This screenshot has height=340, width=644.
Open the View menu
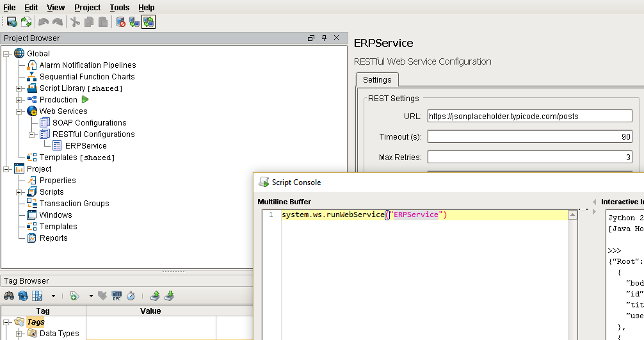pos(56,8)
